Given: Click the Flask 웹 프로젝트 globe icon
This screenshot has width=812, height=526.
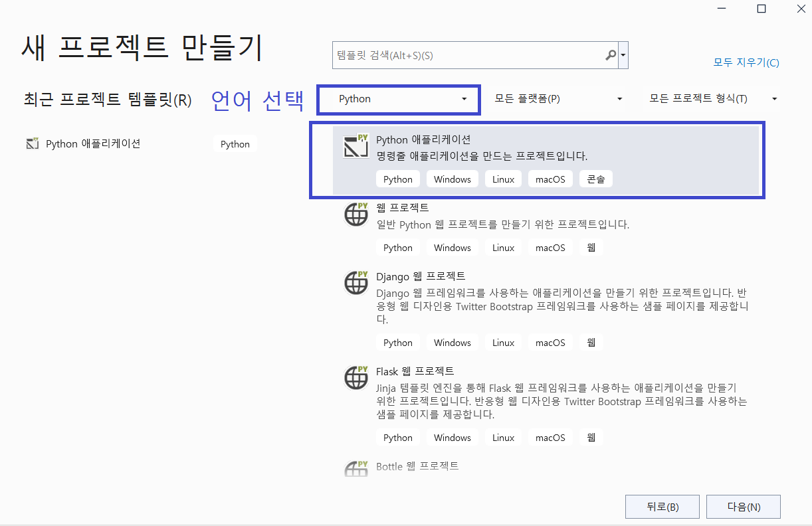Looking at the screenshot, I should pyautogui.click(x=355, y=377).
